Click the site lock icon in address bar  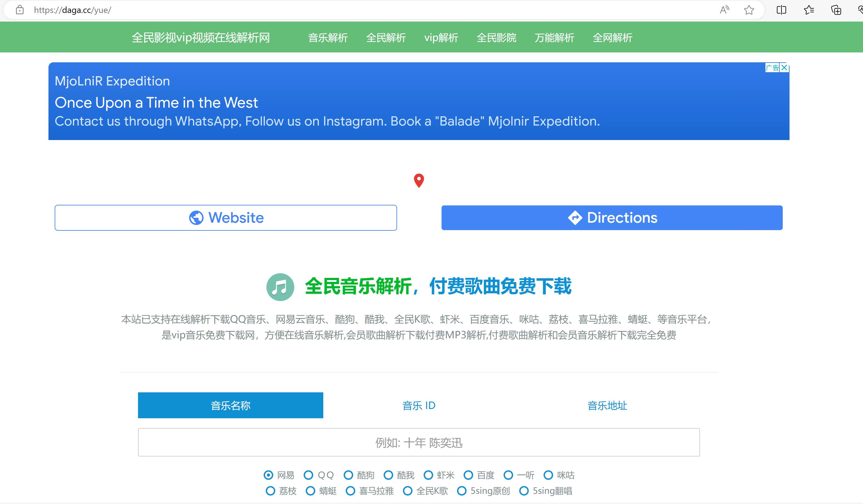(20, 10)
